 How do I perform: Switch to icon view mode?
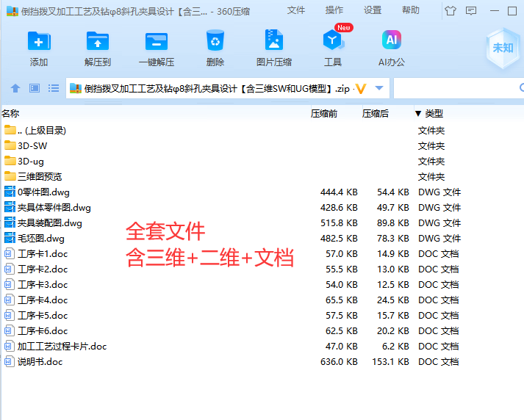pyautogui.click(x=35, y=88)
